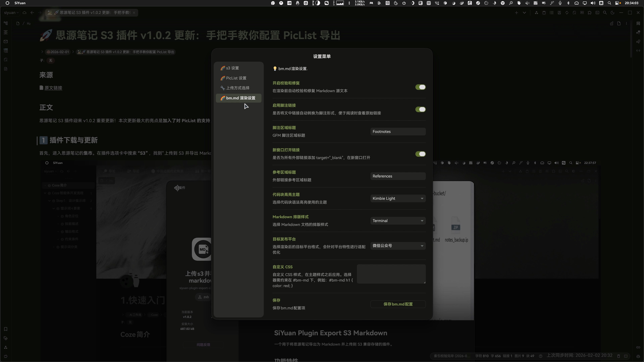Open the plugin puzzle icon in toolbar
The width and height of the screenshot is (644, 362).
pos(590,13)
